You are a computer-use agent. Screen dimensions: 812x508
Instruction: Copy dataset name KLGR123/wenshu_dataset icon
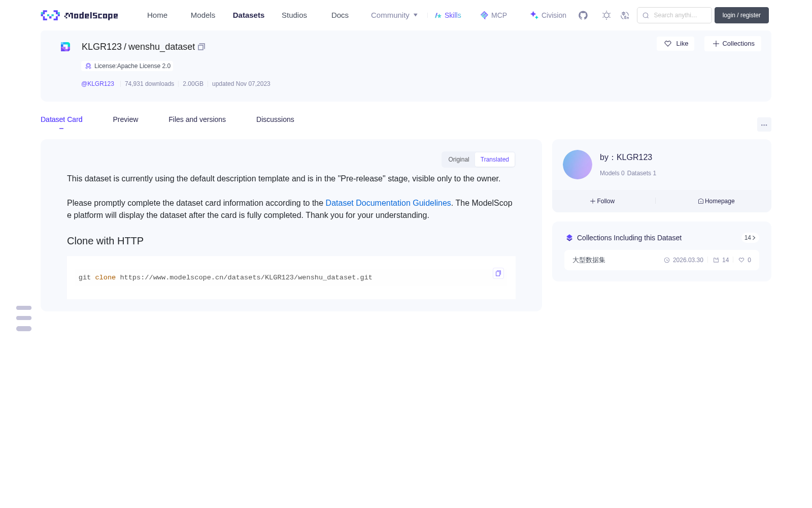[201, 47]
